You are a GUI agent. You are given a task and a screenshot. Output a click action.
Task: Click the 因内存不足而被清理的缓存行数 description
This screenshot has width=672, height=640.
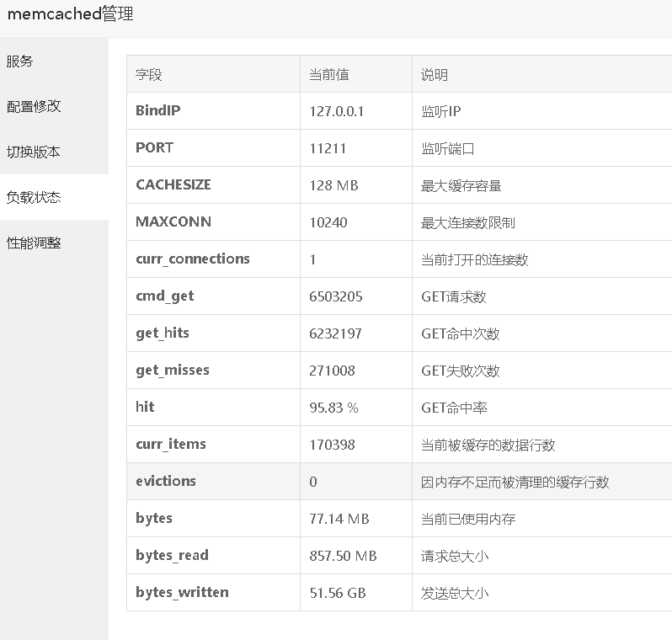tap(515, 482)
